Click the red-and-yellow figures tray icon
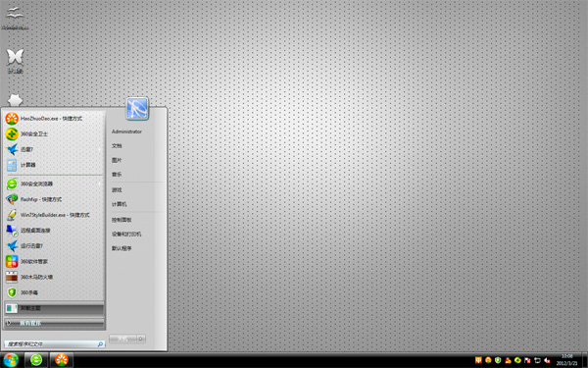Viewport: 588px width, 368px height. click(x=508, y=360)
